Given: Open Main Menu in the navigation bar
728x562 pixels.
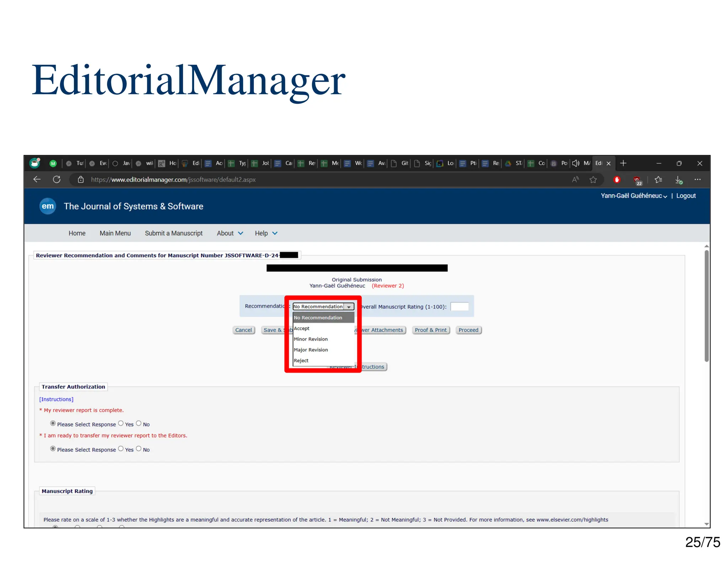Looking at the screenshot, I should point(115,233).
